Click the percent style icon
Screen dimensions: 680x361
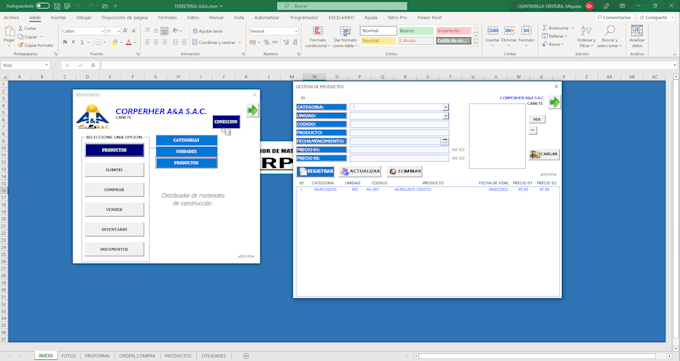pos(266,42)
